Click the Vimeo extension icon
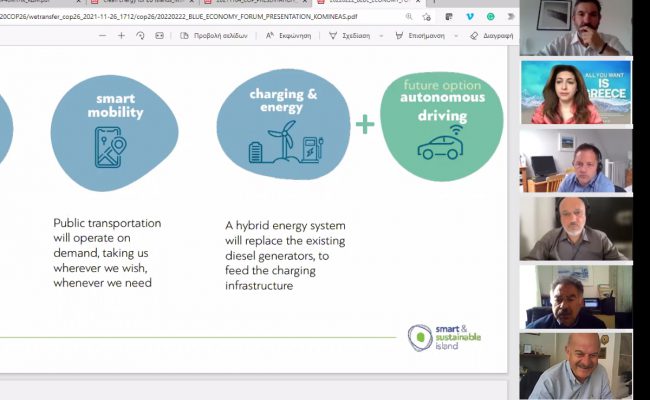This screenshot has height=400, width=650. 470,17
